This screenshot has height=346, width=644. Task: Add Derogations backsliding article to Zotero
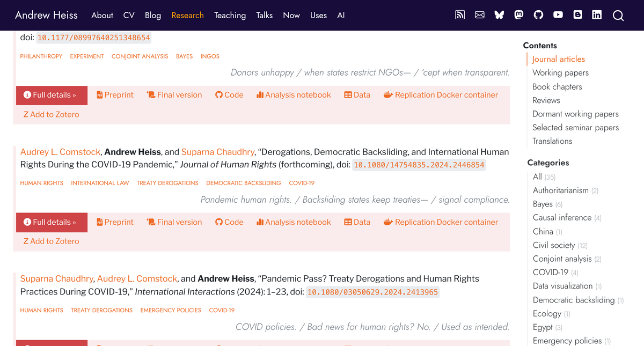click(51, 241)
